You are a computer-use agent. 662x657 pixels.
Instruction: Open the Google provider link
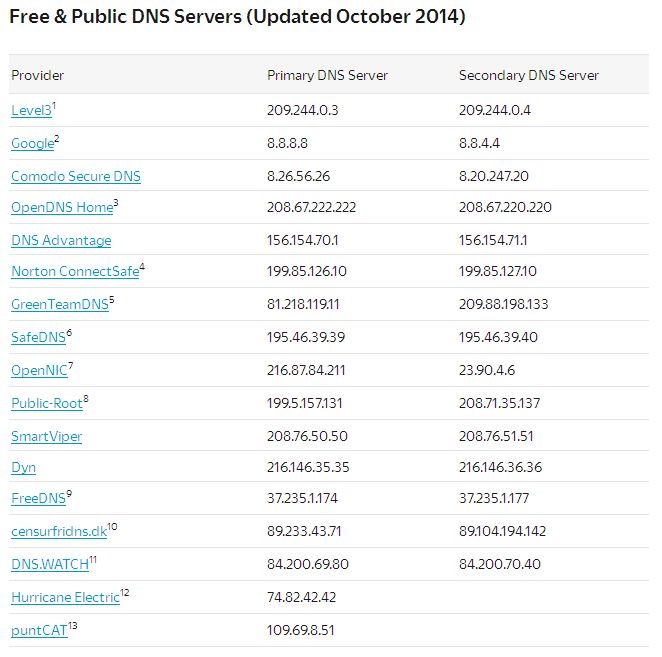(x=33, y=144)
